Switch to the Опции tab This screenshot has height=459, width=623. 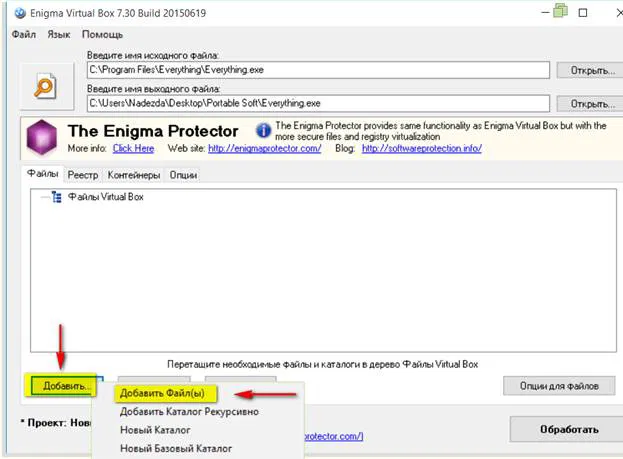pos(183,175)
